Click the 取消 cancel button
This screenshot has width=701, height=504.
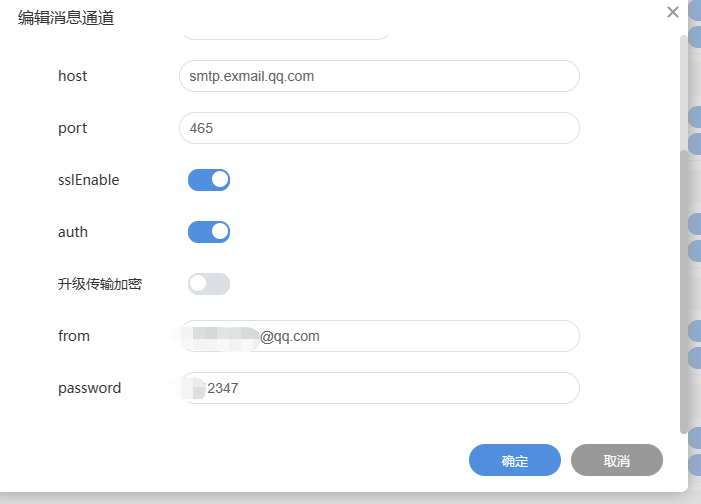pos(616,461)
